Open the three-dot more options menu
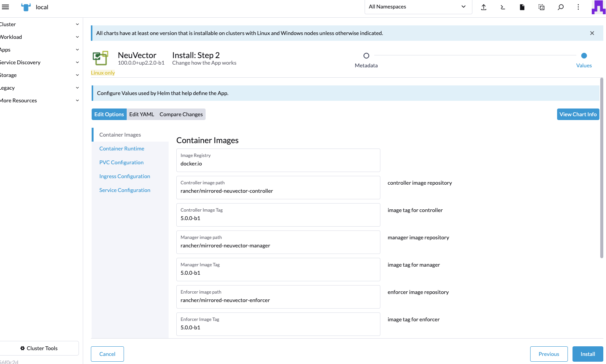This screenshot has width=606, height=364. 578,7
